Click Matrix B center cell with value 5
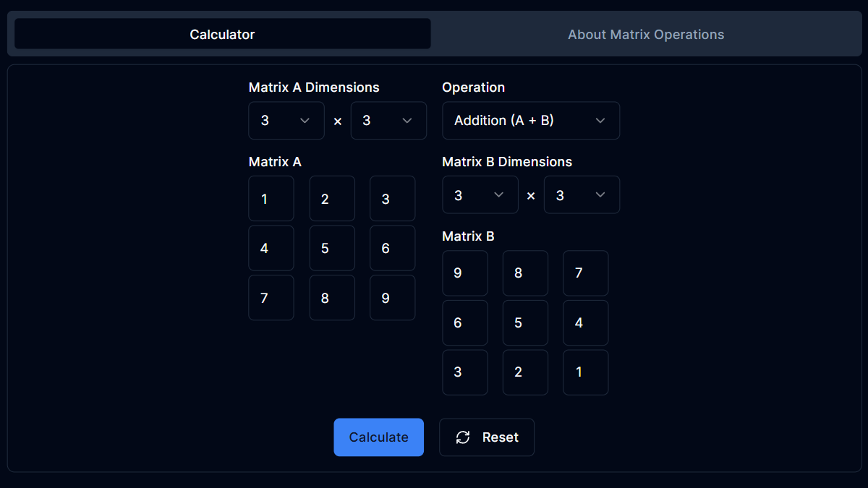This screenshot has width=868, height=488. pyautogui.click(x=525, y=322)
